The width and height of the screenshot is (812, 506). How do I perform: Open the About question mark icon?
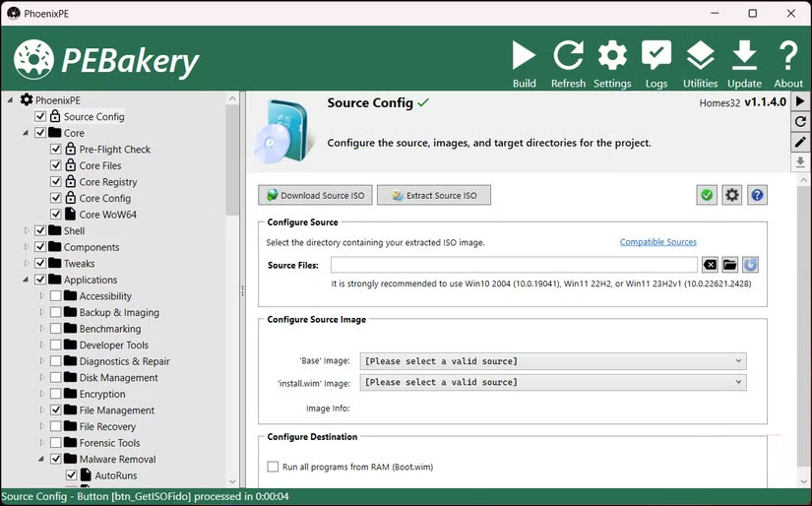coord(787,55)
